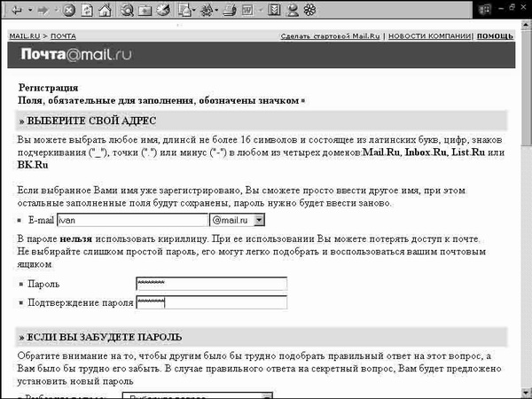This screenshot has width=532, height=399.
Task: Click the Refresh page icon
Action: point(88,11)
